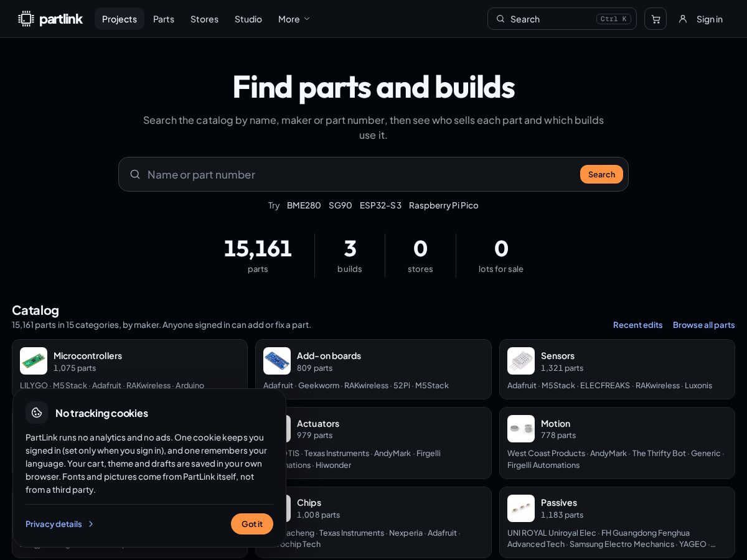
Task: Open the Passives category thumbnail
Action: [x=521, y=508]
